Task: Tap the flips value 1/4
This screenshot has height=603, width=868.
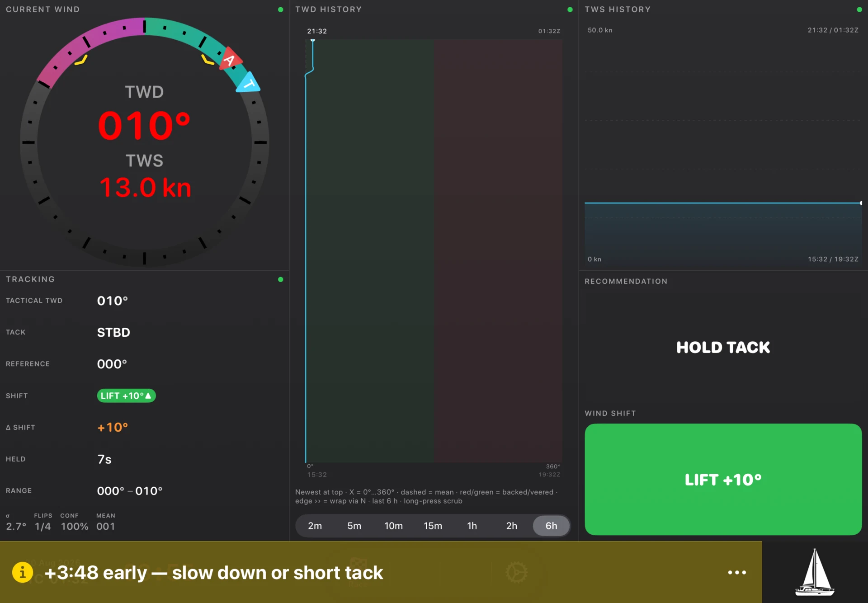Action: click(43, 526)
